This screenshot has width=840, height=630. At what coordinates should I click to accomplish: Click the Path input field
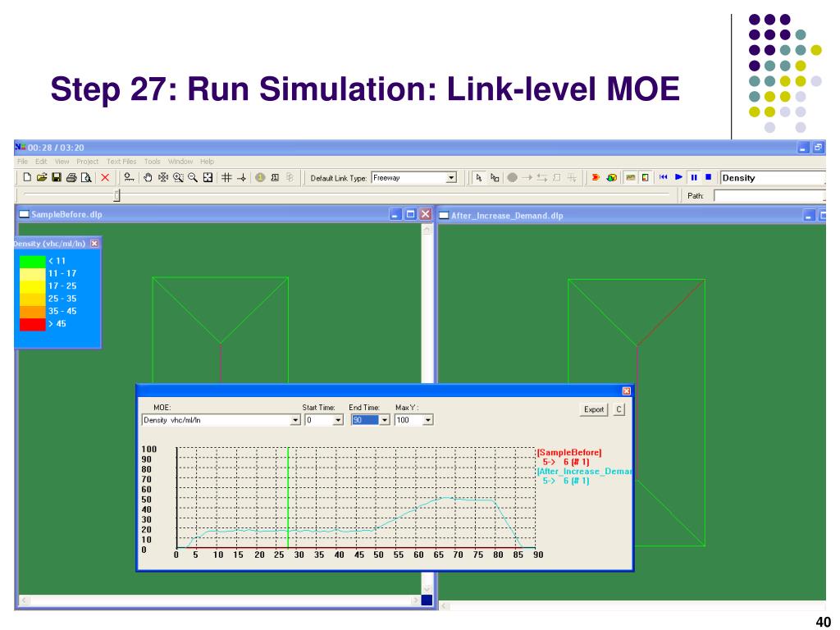click(x=769, y=196)
